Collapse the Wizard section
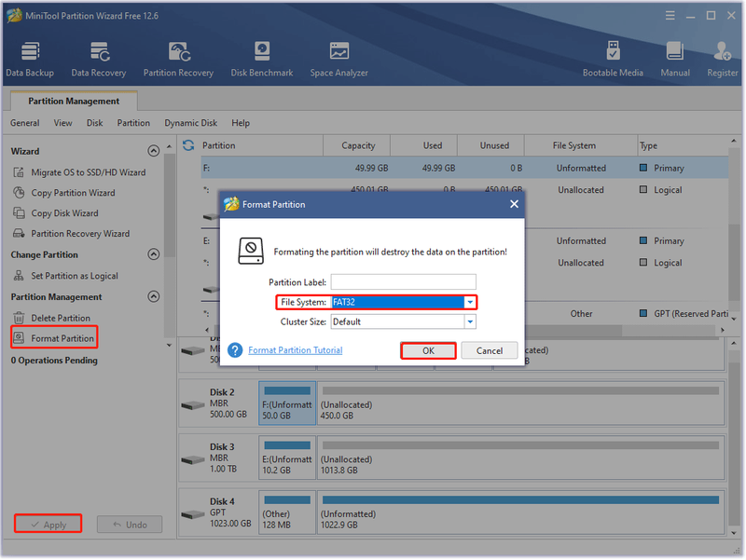 pos(153,151)
